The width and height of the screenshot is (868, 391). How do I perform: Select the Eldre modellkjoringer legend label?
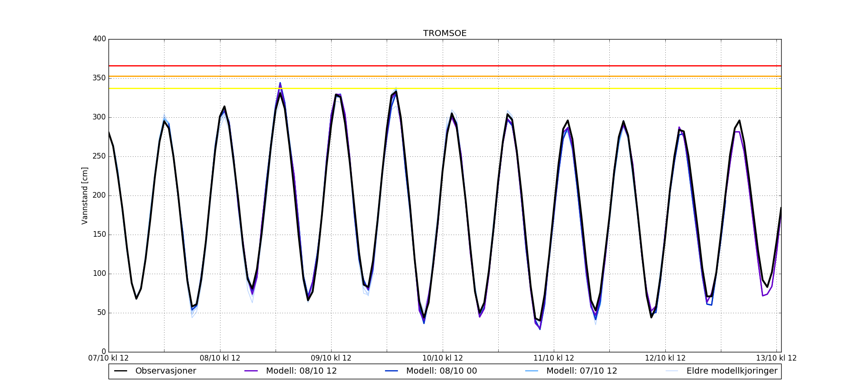732,371
